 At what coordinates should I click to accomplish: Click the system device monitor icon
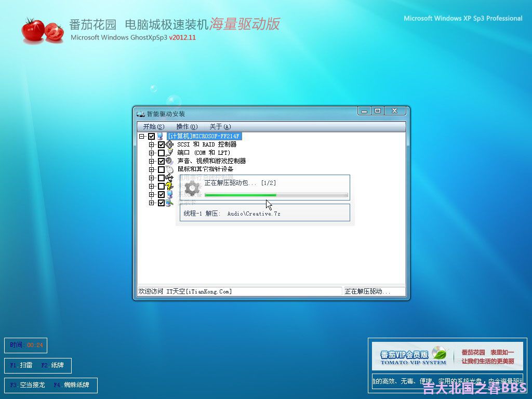169,194
